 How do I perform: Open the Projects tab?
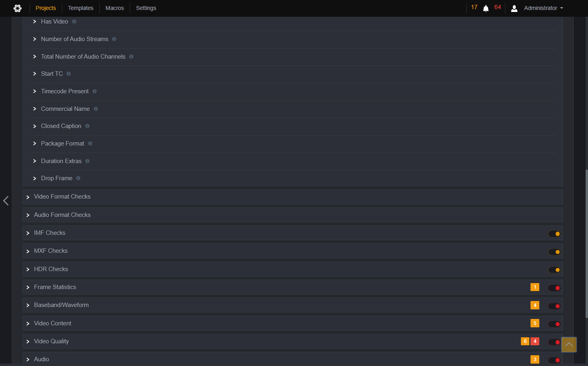point(46,8)
